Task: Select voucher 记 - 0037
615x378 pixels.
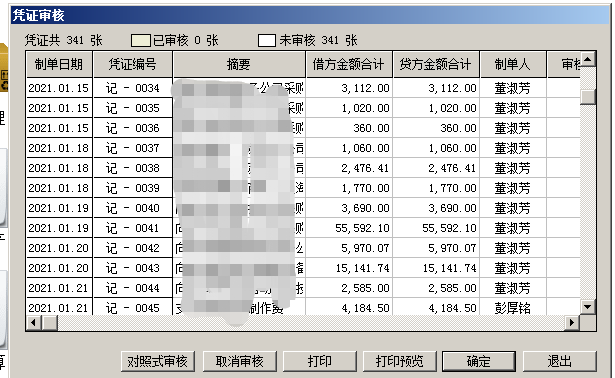Action: coord(133,148)
